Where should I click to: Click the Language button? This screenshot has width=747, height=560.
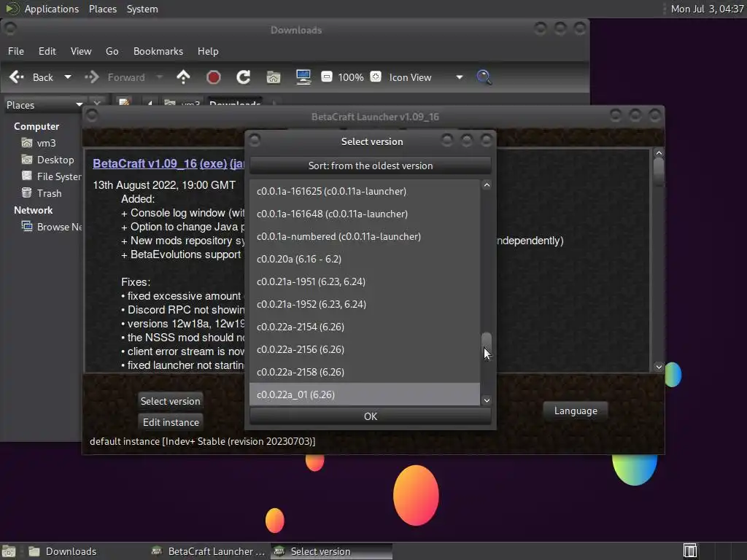(576, 411)
